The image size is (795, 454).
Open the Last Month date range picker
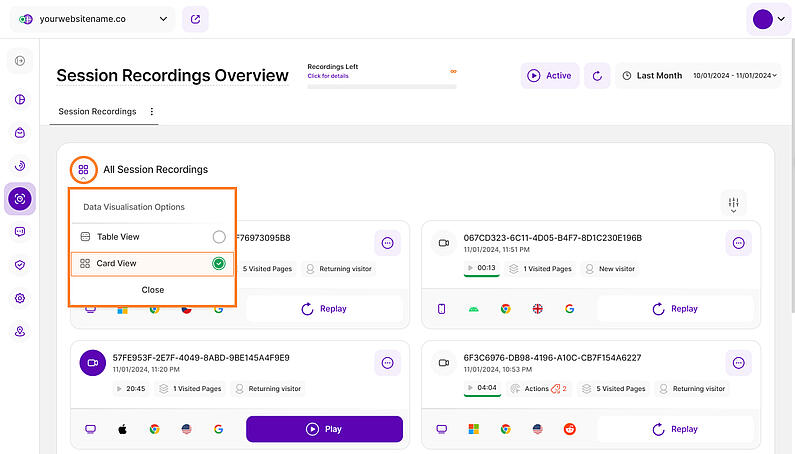click(x=699, y=76)
